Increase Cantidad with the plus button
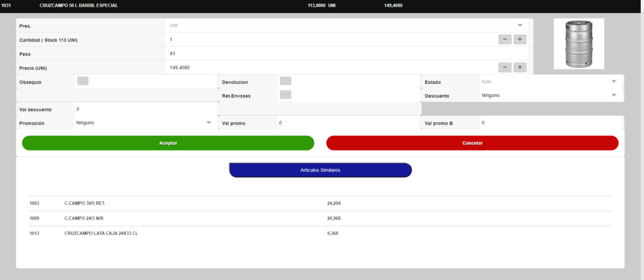Viewport: 644px width, 280px height. tap(519, 40)
